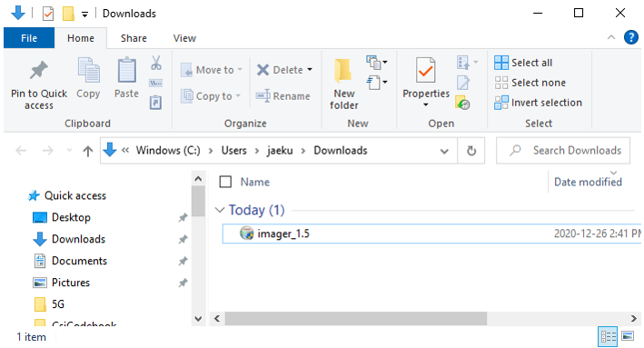644x348 pixels.
Task: Click Select all button
Action: [523, 63]
